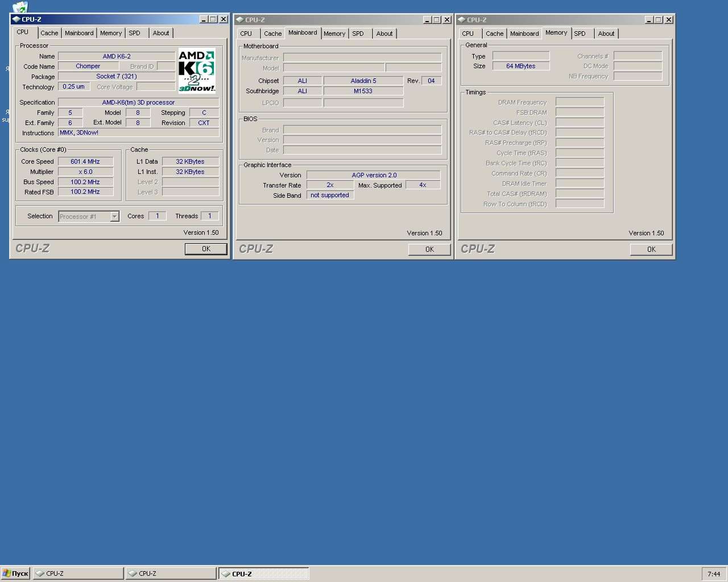Click the L1 Inst. 32 KBytes value
Viewport: 728px width, 582px height.
pos(190,172)
